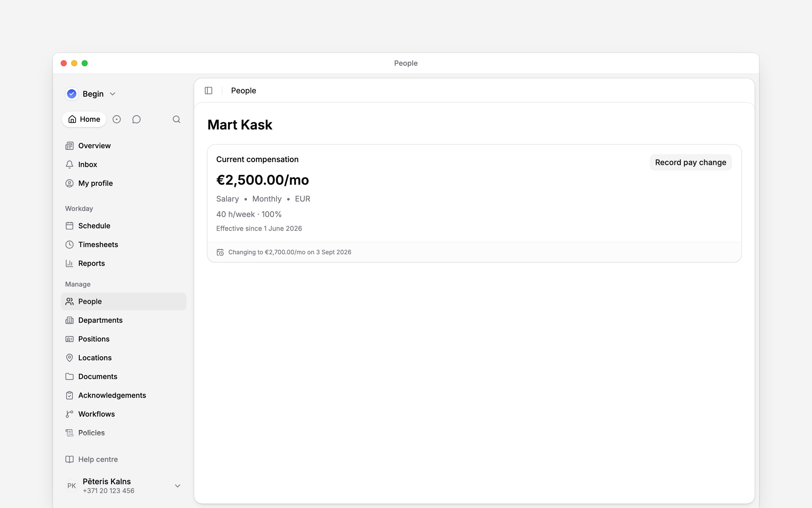Open the Documents menu item
The image size is (812, 508).
click(x=124, y=377)
